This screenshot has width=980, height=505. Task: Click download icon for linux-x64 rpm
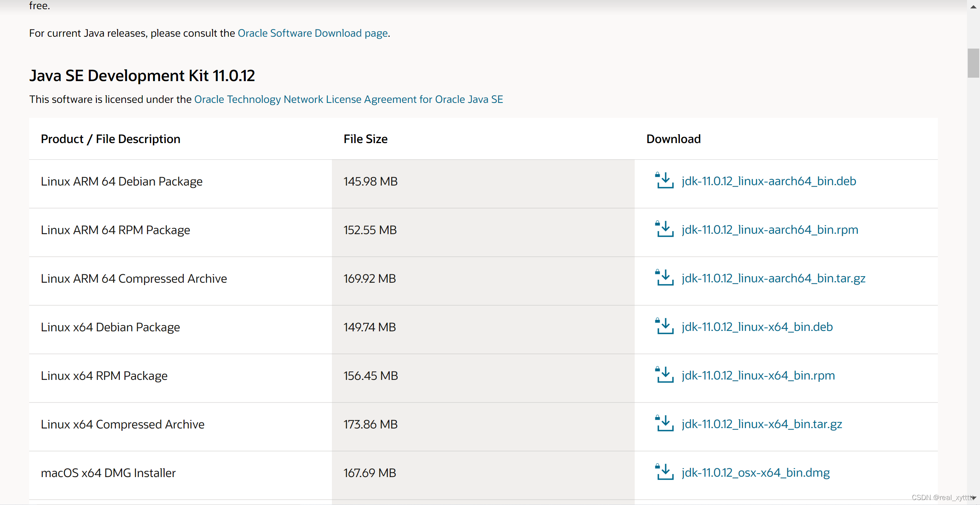[x=665, y=375]
